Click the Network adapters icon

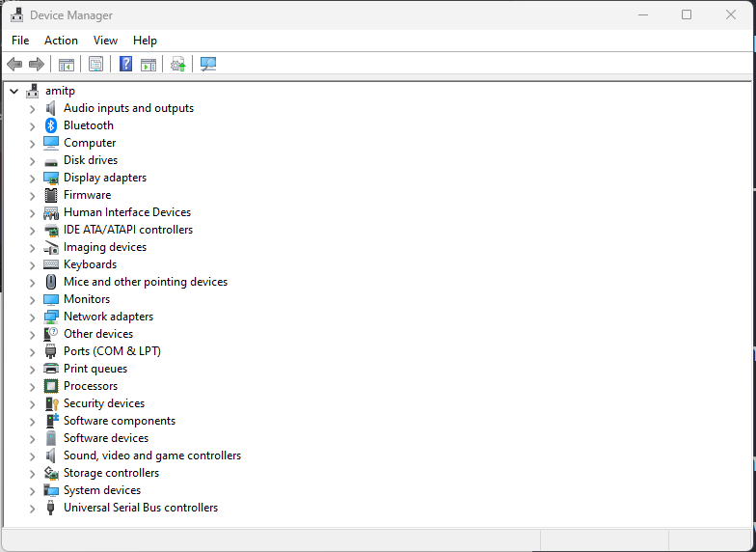point(50,317)
